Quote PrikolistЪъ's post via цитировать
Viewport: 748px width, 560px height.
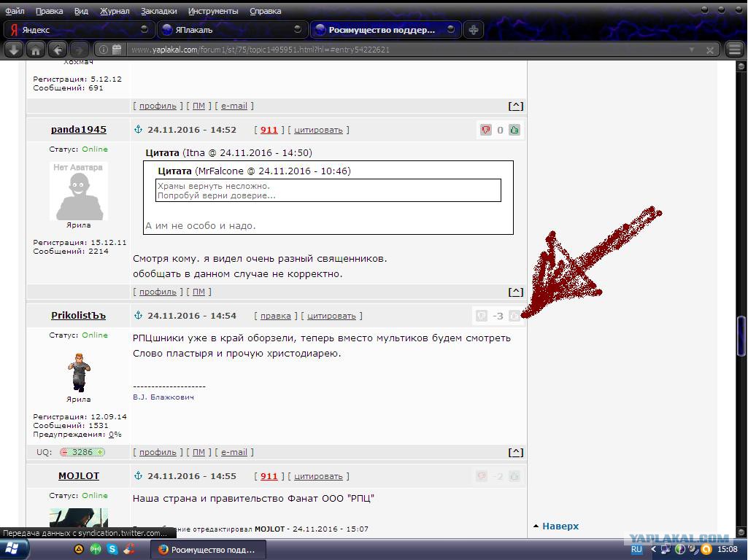(x=331, y=316)
